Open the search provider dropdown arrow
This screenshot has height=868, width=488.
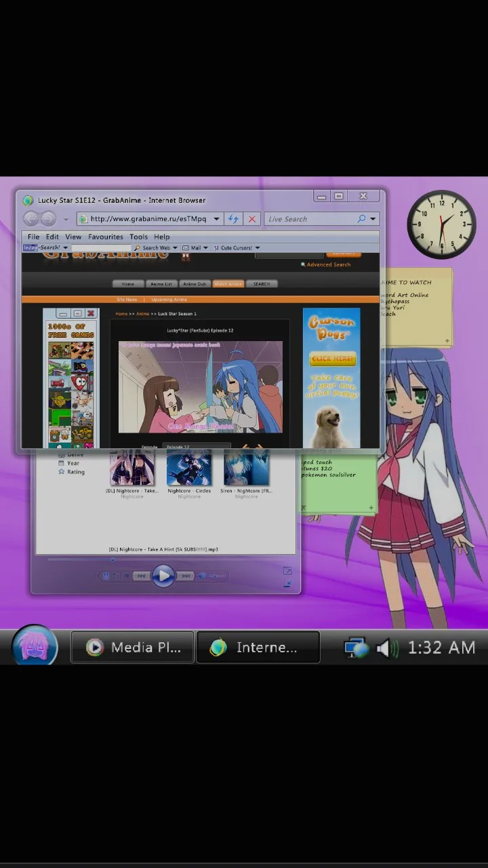(x=373, y=219)
